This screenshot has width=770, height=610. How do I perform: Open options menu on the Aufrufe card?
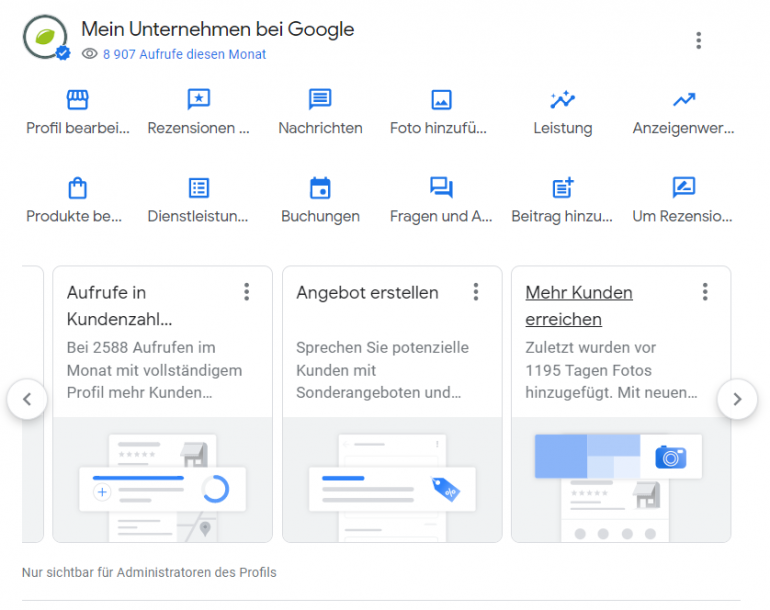[246, 292]
